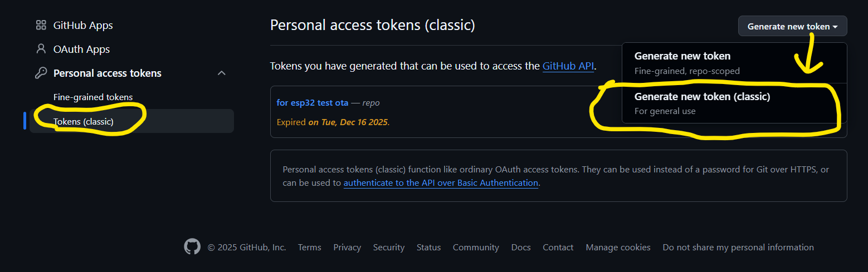
Task: Open the 'for esp32 test ota' token
Action: tap(312, 103)
